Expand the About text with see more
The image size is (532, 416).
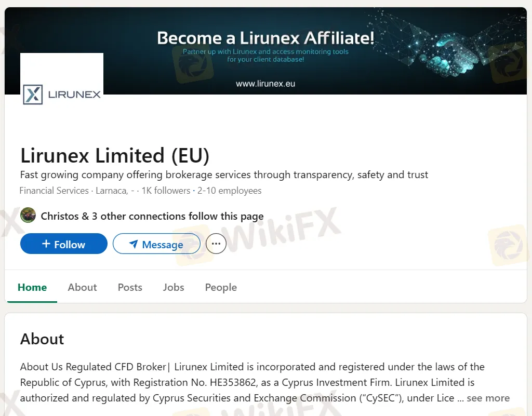coord(488,398)
